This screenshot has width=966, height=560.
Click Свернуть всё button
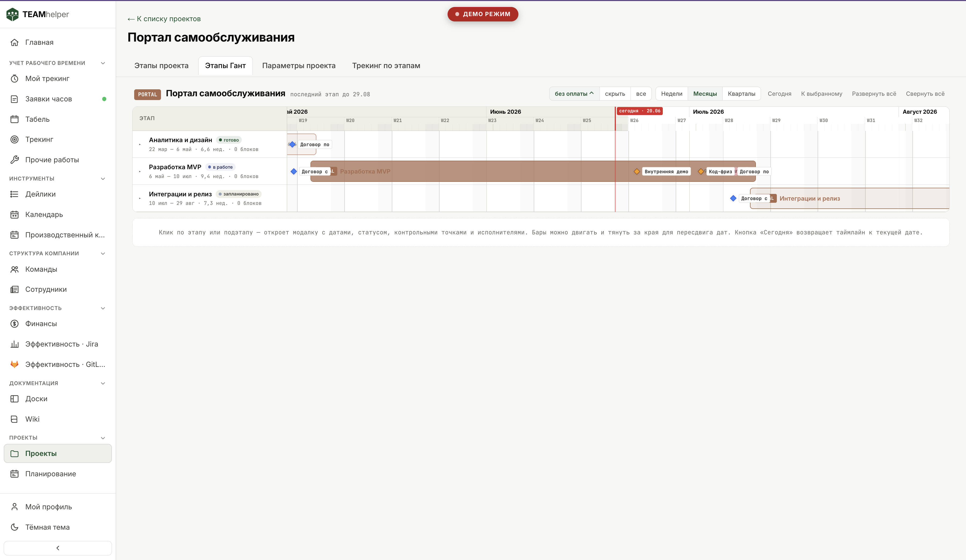[925, 94]
